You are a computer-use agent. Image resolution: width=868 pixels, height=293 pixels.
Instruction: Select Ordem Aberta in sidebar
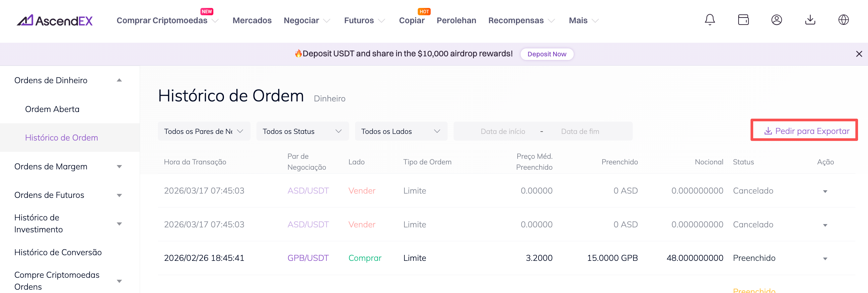click(x=52, y=109)
